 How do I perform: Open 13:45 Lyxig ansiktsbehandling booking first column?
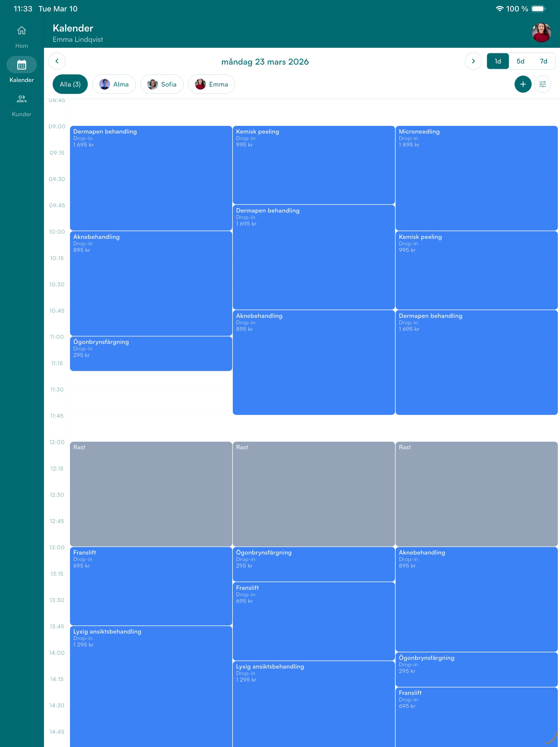coord(151,686)
